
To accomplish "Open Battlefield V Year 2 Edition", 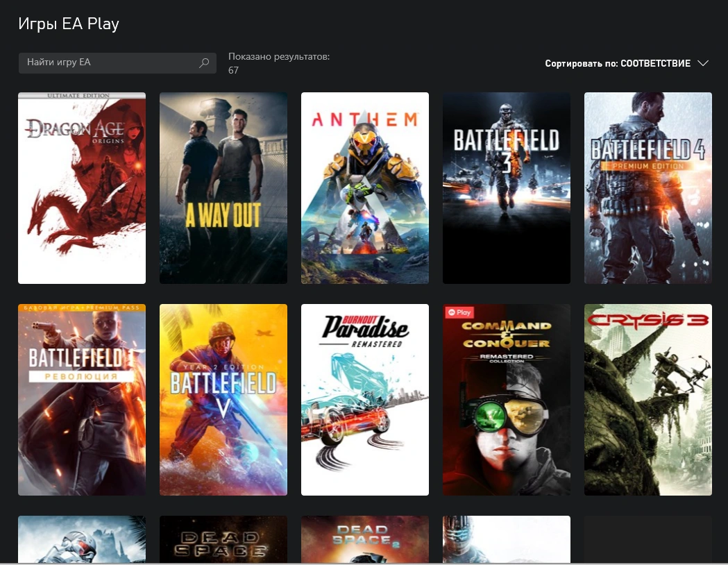I will [x=223, y=400].
